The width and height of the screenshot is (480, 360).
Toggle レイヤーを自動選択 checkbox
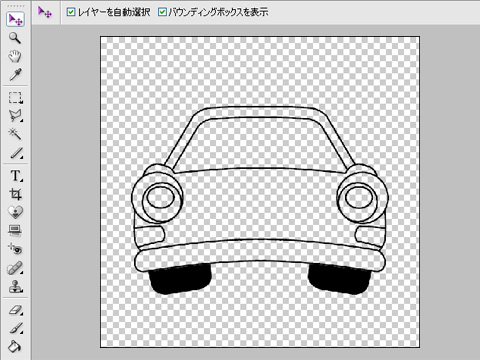pyautogui.click(x=71, y=12)
